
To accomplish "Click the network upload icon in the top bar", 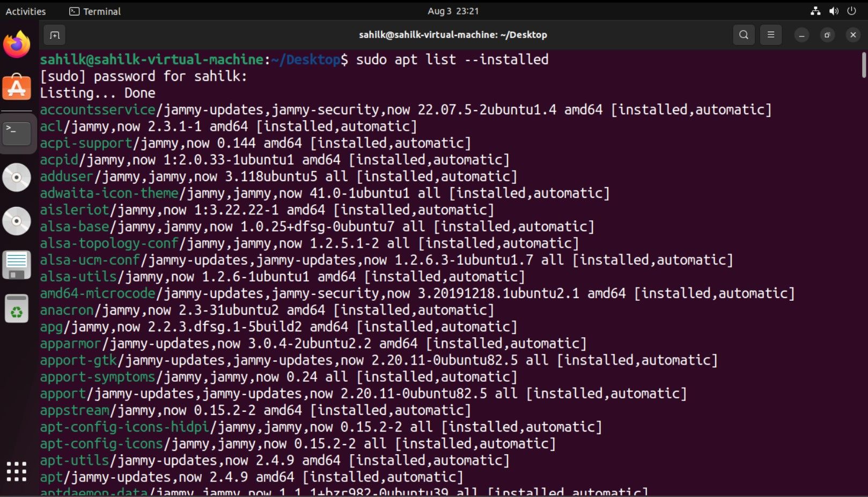I will click(816, 11).
